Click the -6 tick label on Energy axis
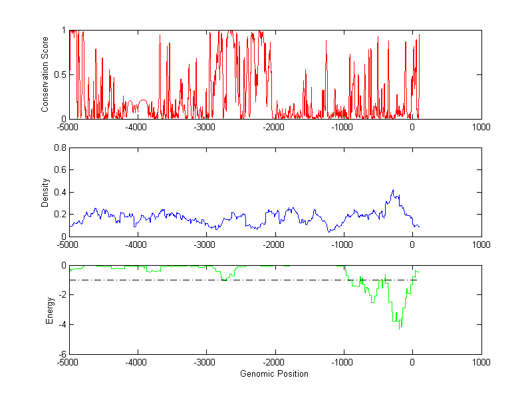The height and width of the screenshot is (398, 532). [60, 354]
